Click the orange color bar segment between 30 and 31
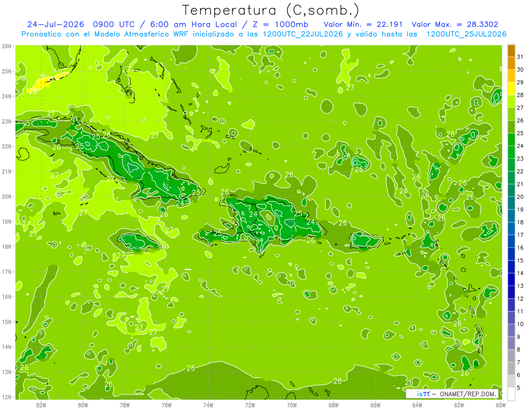 point(511,63)
